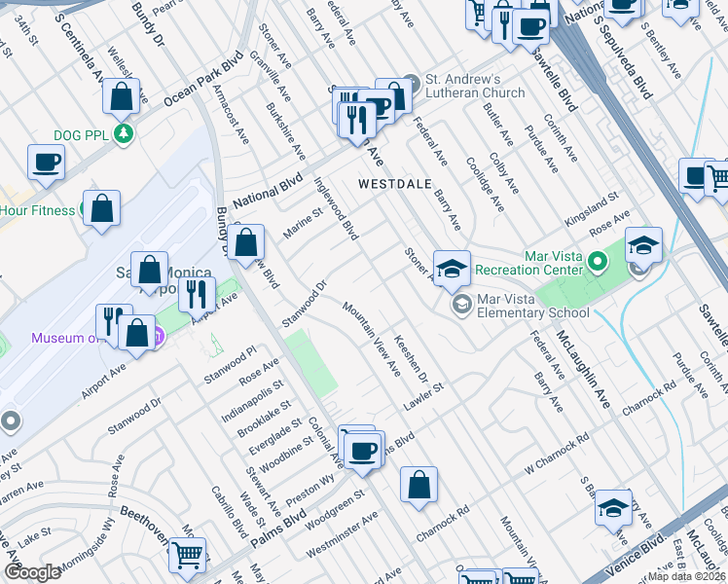The height and width of the screenshot is (584, 728).
Task: Click the Burkshire Ave street label
Action: point(285,131)
